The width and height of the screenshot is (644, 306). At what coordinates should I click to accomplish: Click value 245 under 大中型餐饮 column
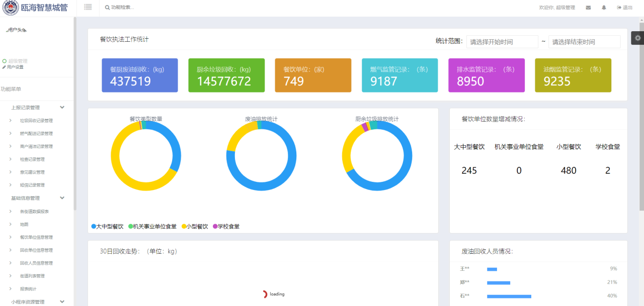[469, 171]
